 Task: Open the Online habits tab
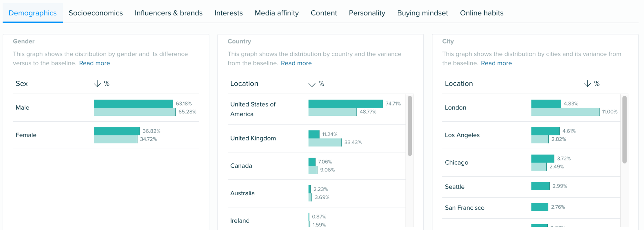click(481, 13)
